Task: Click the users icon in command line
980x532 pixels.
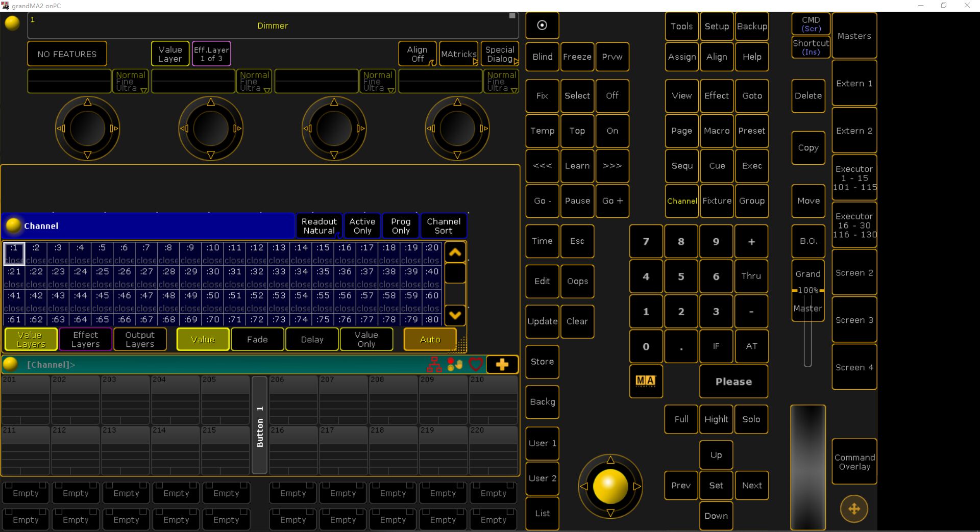Action: 455,364
